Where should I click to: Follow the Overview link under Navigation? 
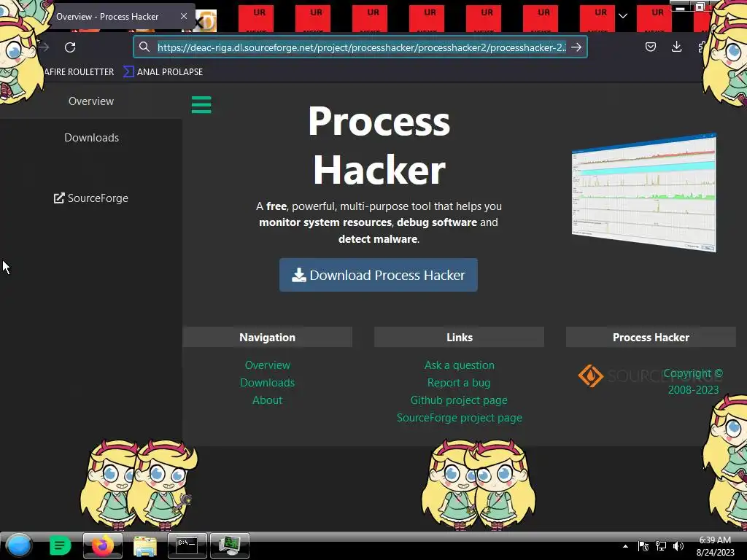(267, 365)
